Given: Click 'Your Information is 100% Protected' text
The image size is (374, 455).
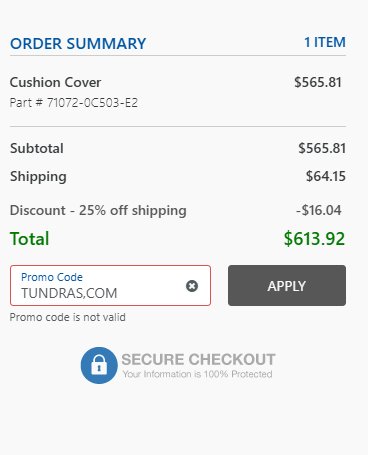Looking at the screenshot, I should tap(198, 374).
